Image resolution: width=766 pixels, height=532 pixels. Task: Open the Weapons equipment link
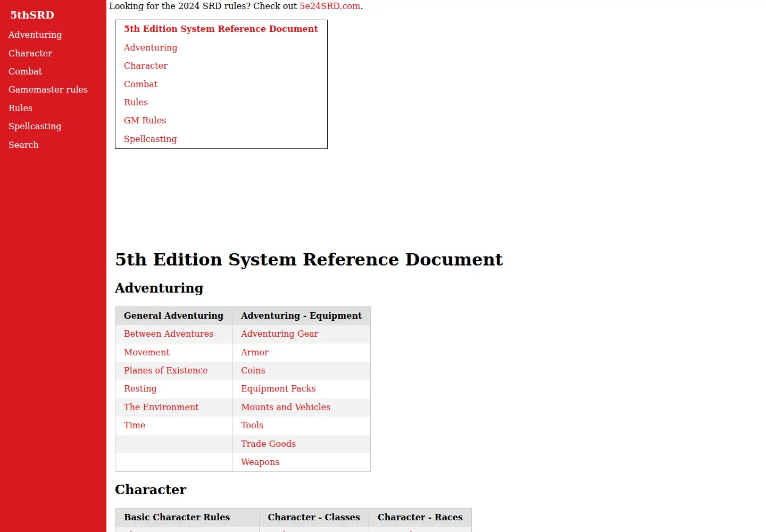click(260, 462)
